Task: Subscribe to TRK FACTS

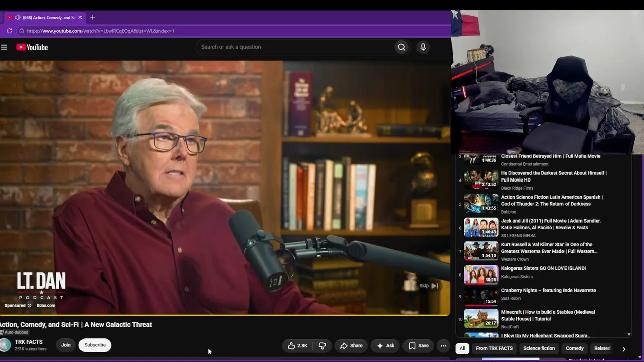Action: 95,345
